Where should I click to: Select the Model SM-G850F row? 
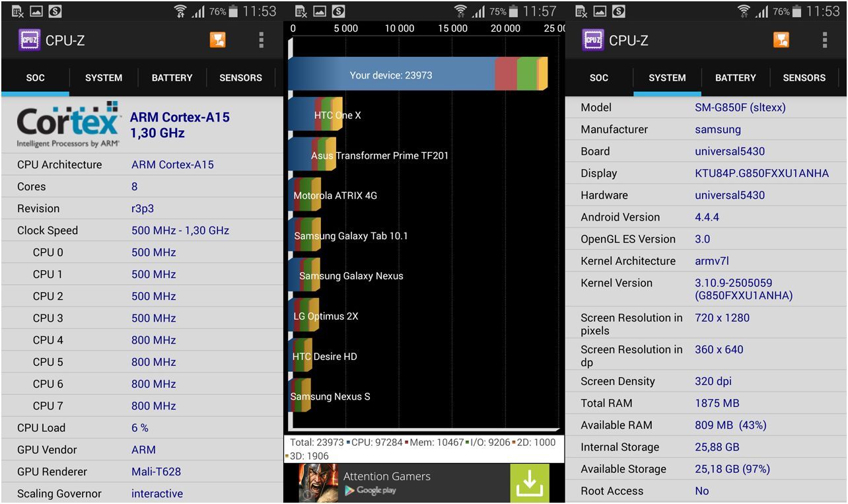[705, 108]
